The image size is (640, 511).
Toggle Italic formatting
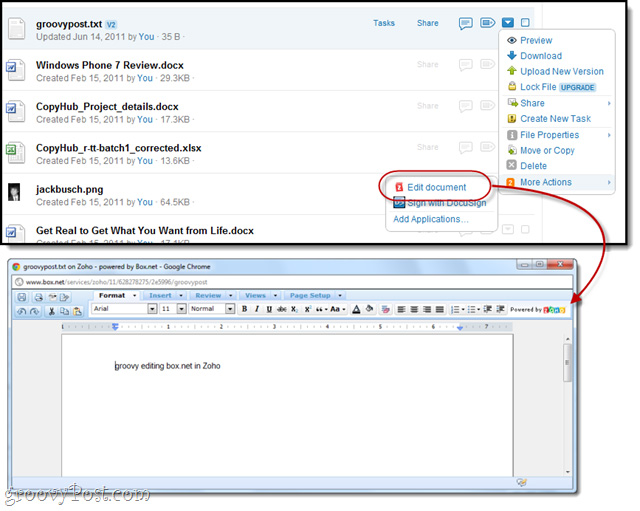257,309
